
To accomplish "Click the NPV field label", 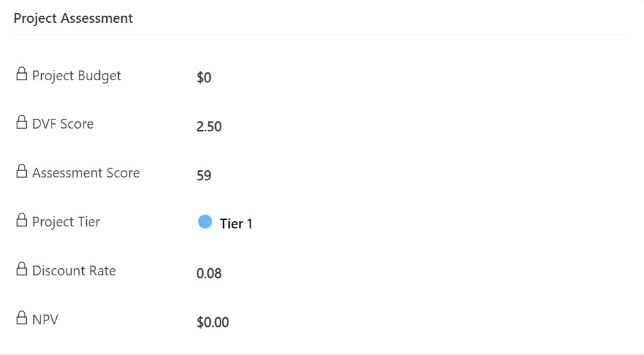I will [45, 320].
